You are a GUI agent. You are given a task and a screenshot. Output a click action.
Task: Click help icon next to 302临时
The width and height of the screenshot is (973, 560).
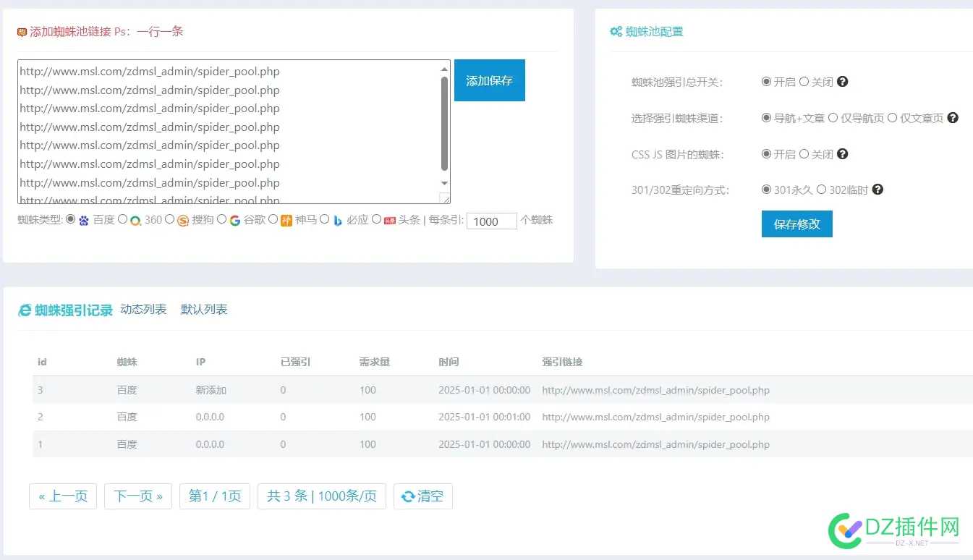pos(878,190)
